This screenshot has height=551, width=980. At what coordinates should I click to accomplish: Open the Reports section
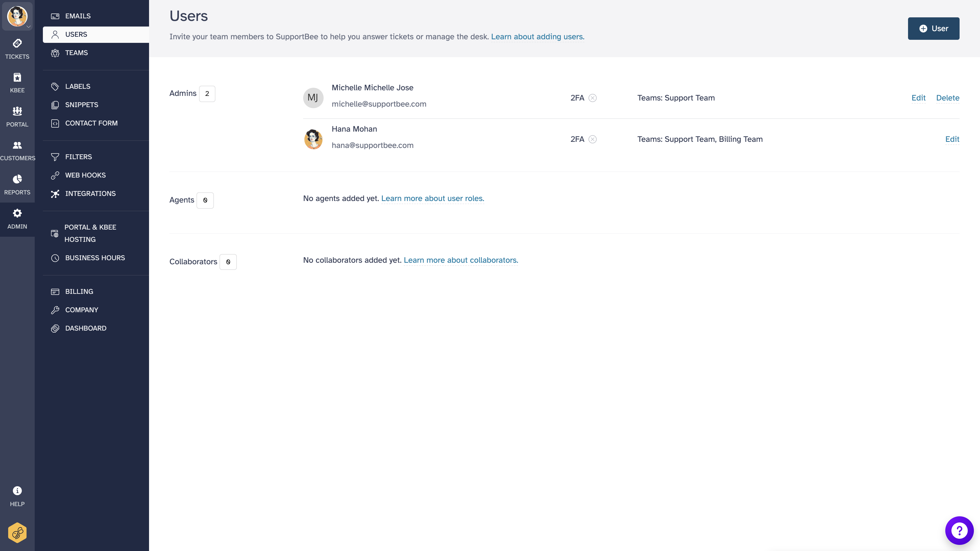[17, 184]
